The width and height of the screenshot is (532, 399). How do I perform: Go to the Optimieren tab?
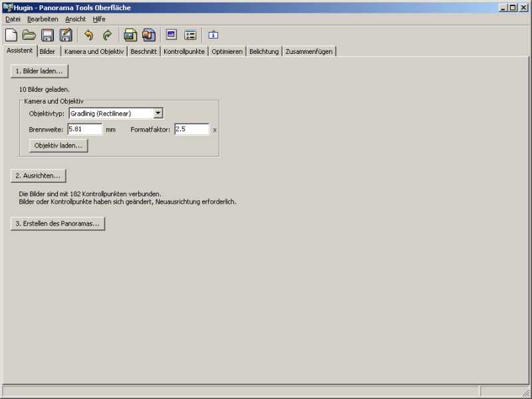click(227, 52)
